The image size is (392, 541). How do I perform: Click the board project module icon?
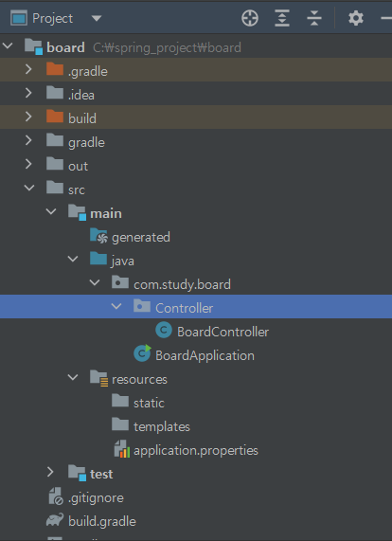[34, 46]
